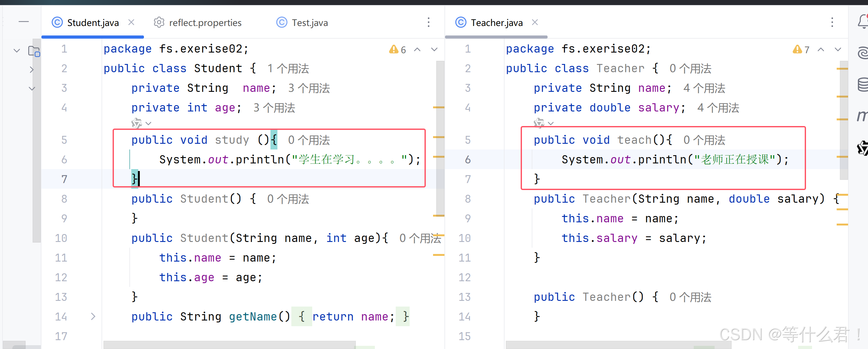Close the Student.java tab
Viewport: 868px width, 349px height.
131,22
